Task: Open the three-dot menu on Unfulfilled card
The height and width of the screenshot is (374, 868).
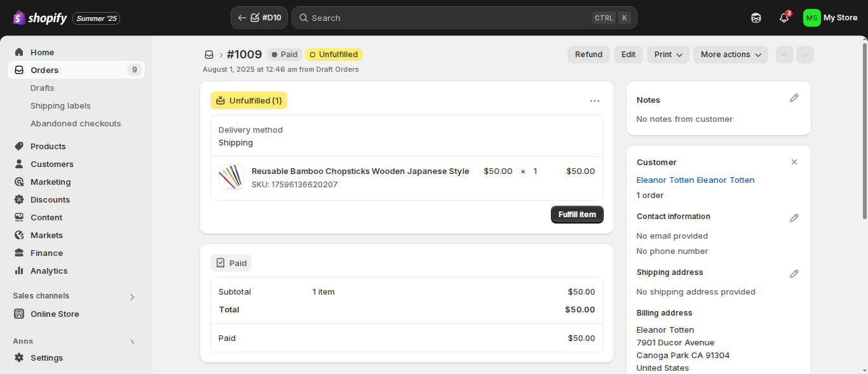Action: 595,100
